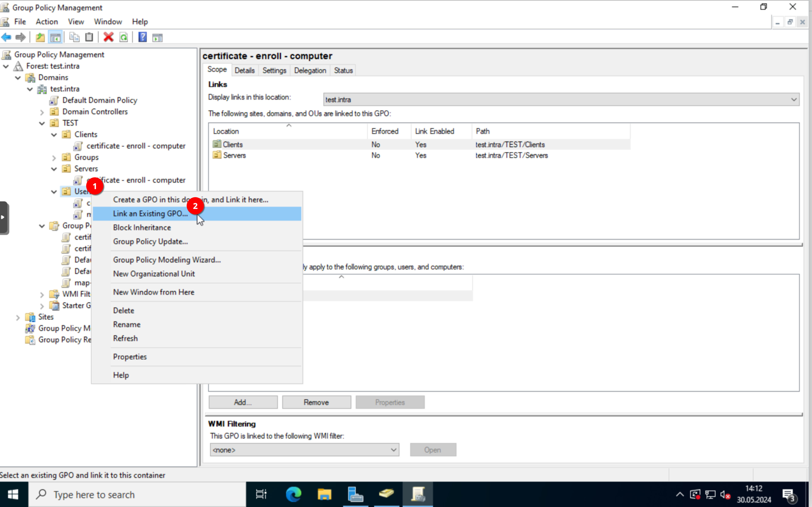Open the Help menu in menu bar
The height and width of the screenshot is (507, 812).
pyautogui.click(x=140, y=22)
